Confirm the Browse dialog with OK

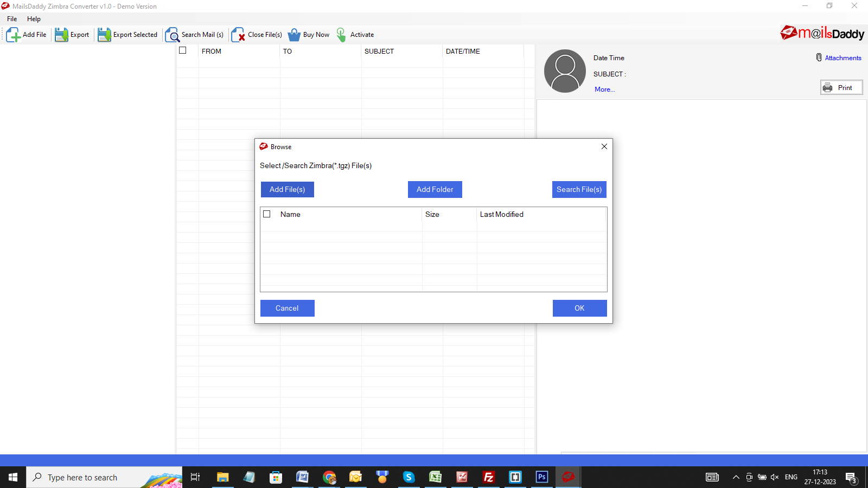(580, 308)
